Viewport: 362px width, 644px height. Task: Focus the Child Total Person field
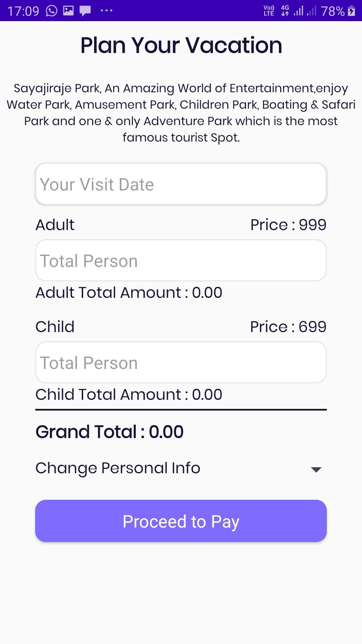point(181,363)
